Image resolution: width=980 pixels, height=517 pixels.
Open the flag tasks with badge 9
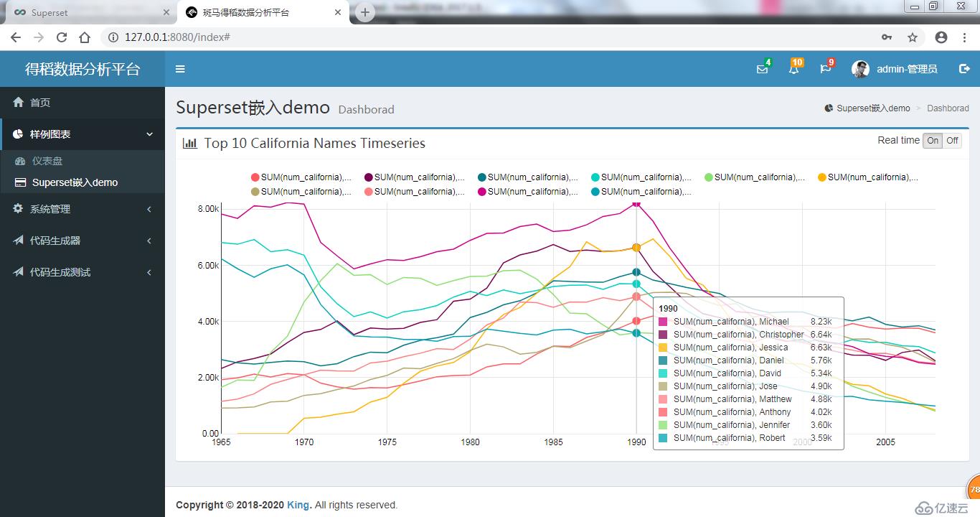pyautogui.click(x=826, y=69)
